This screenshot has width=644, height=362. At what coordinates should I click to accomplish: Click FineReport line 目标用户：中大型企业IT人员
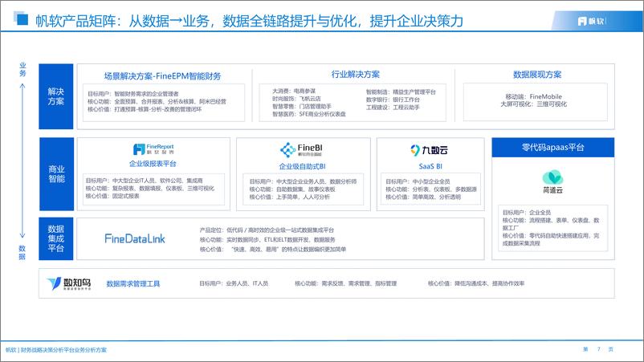tap(145, 181)
